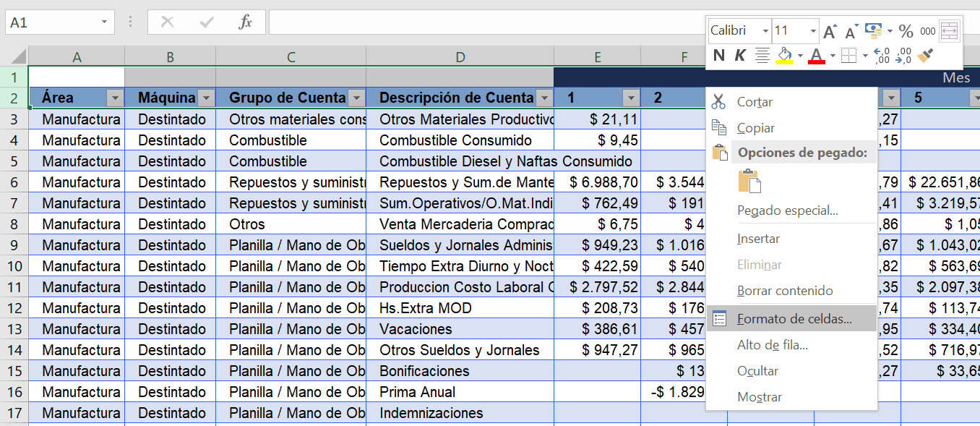Open the Insert Function (fx) dialog

(x=246, y=21)
